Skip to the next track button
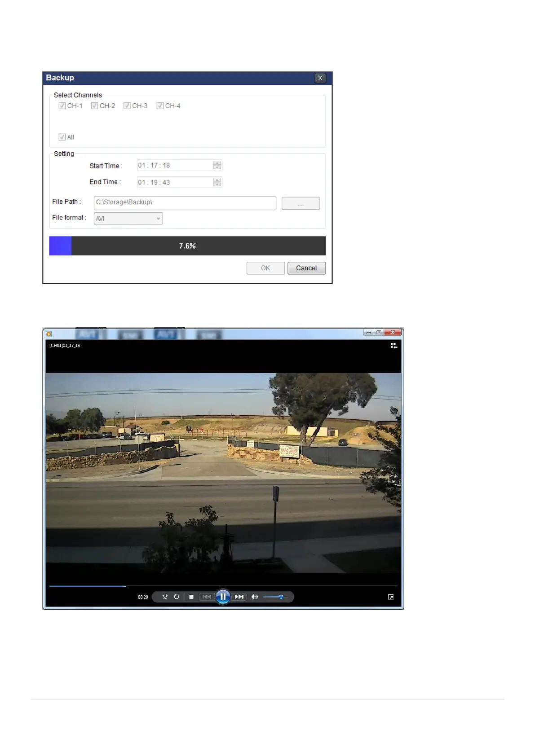The height and width of the screenshot is (756, 535). (239, 597)
